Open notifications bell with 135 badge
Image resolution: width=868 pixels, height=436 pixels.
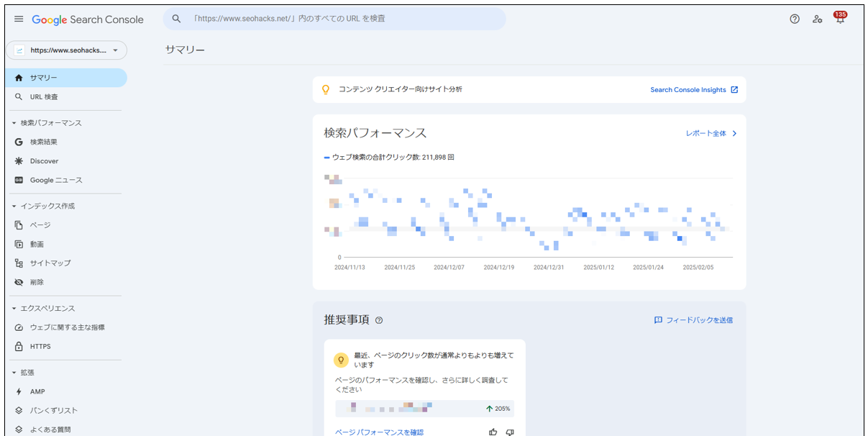pyautogui.click(x=840, y=18)
